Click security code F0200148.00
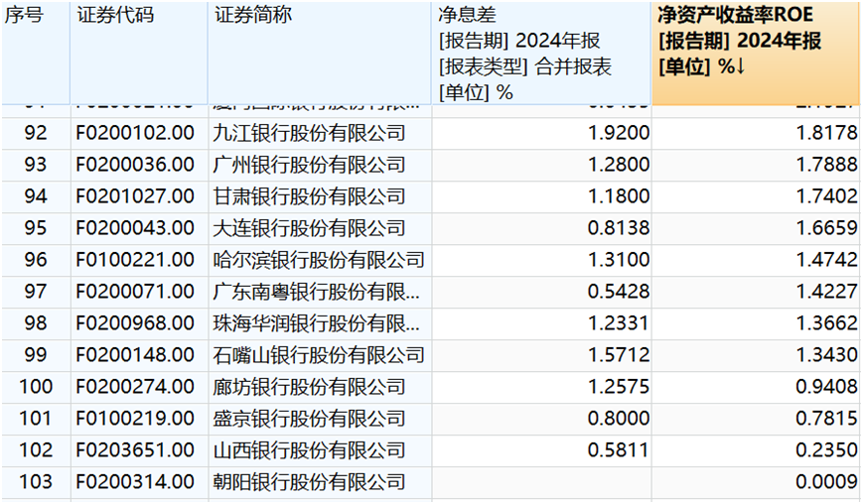Viewport: 863px width, 504px height. click(135, 355)
